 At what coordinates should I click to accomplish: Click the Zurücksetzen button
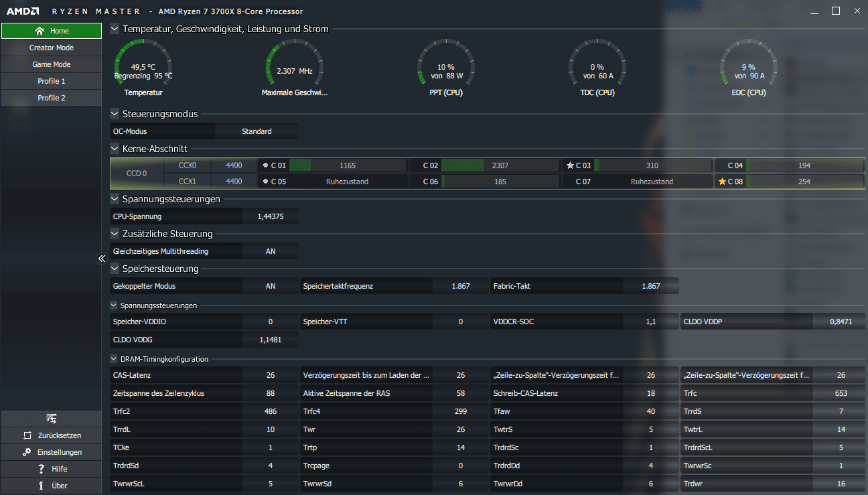[x=52, y=435]
